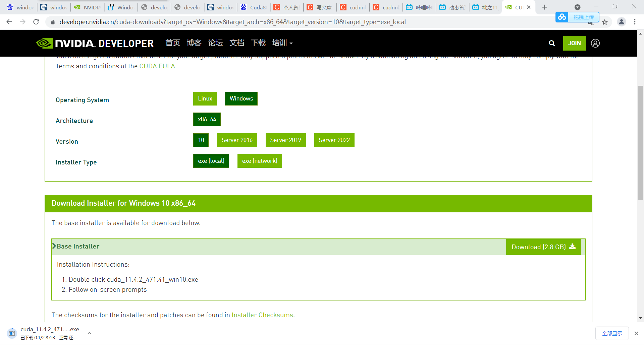Choose exe (local) installer type
The height and width of the screenshot is (345, 644).
tap(211, 161)
